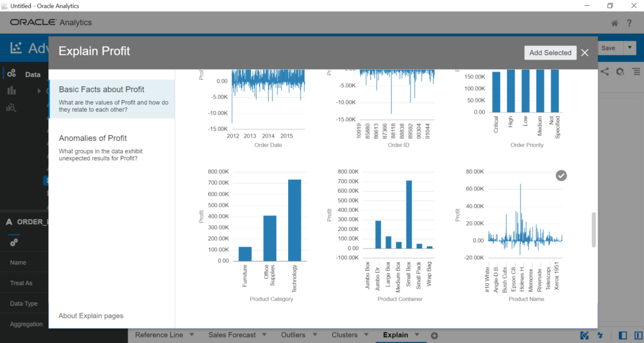Open the Reference Line tab dropdown arrow
The image size is (644, 343).
coord(192,335)
